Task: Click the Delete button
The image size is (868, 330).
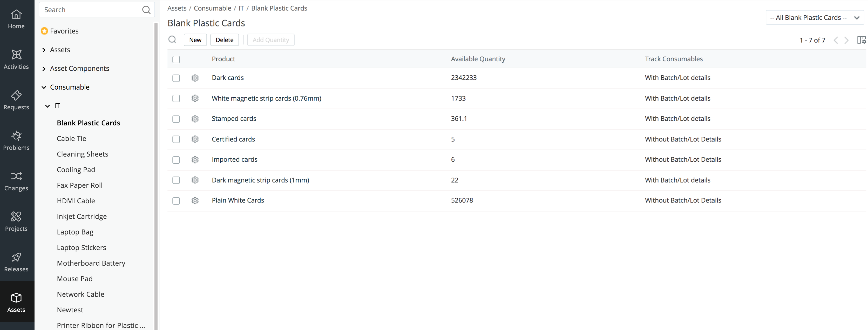Action: (x=225, y=40)
